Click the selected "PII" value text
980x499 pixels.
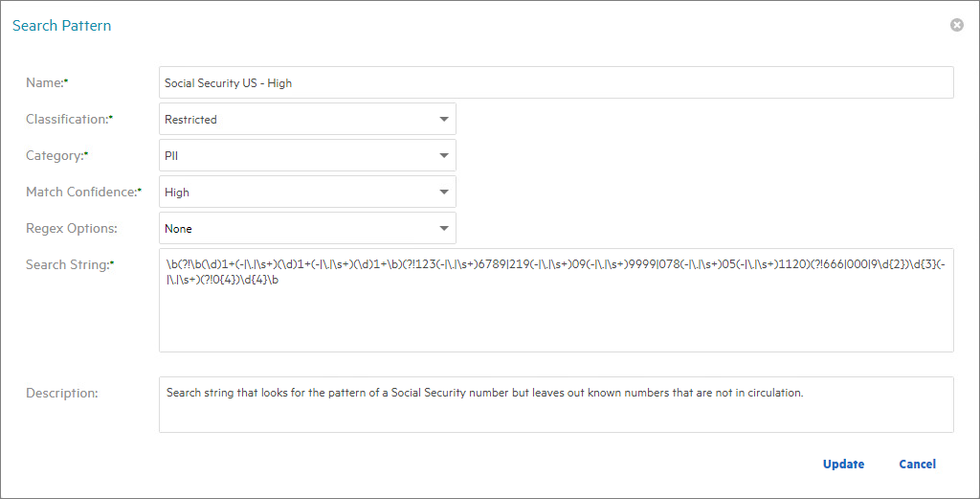click(x=171, y=156)
